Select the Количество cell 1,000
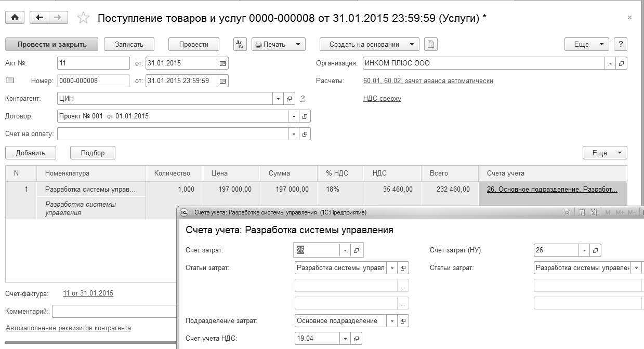The image size is (644, 349). point(175,190)
